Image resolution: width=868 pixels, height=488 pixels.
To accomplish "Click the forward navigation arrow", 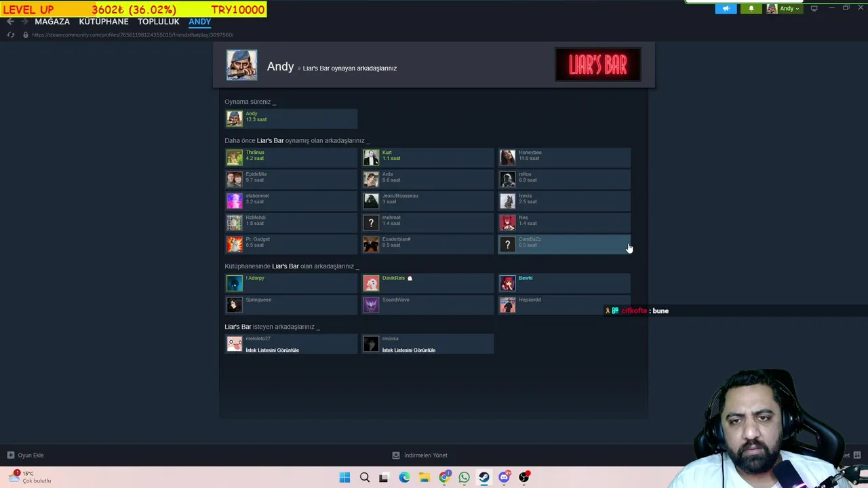I will pyautogui.click(x=24, y=22).
